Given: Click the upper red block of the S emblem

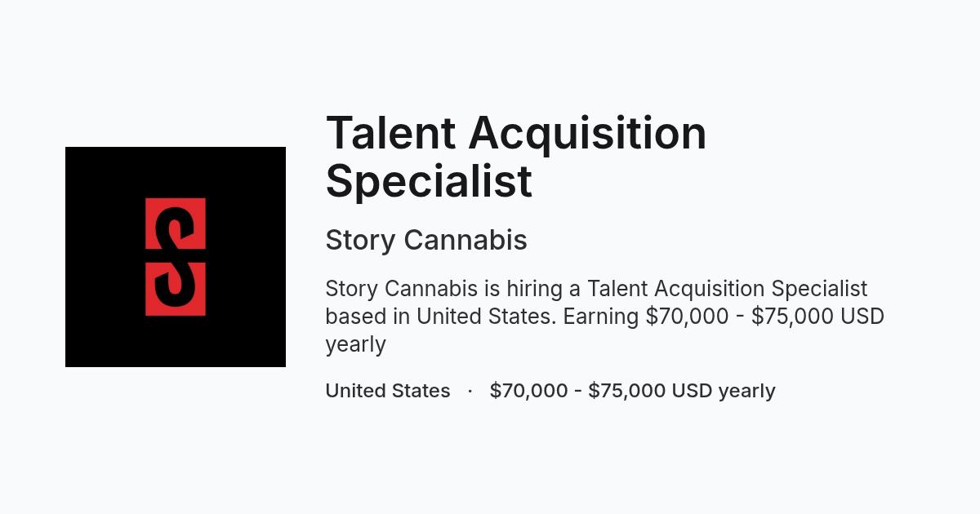Looking at the screenshot, I should (176, 224).
